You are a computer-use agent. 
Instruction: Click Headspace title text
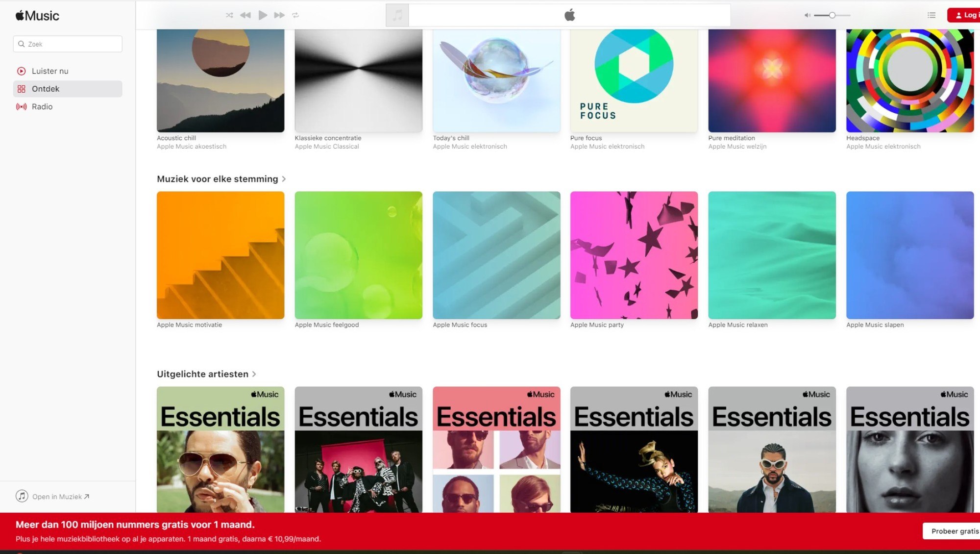[863, 138]
